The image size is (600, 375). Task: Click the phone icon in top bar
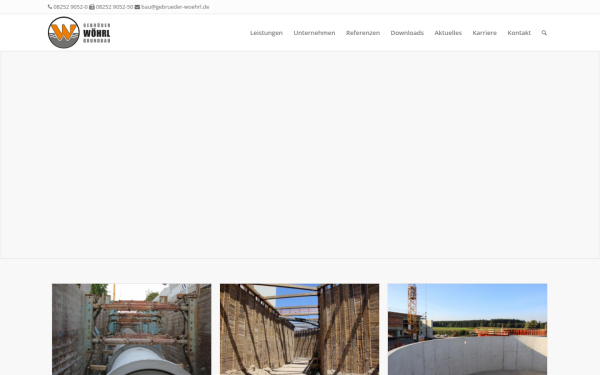[x=50, y=7]
